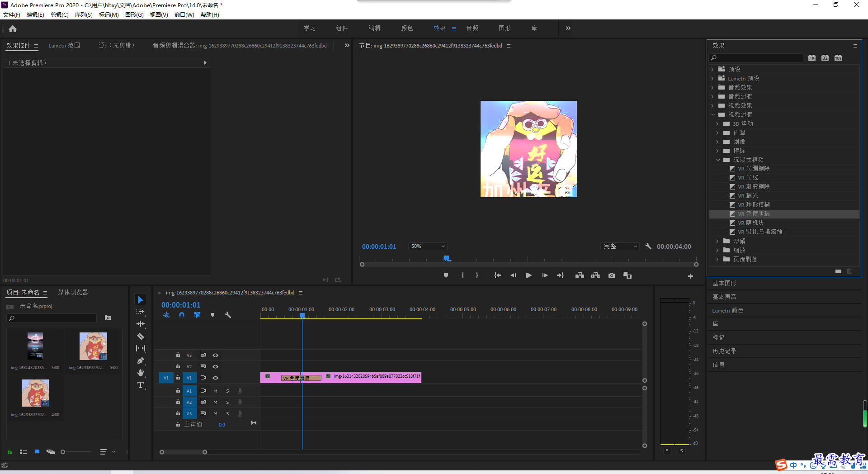
Task: Go to Out point button
Action: point(560,275)
